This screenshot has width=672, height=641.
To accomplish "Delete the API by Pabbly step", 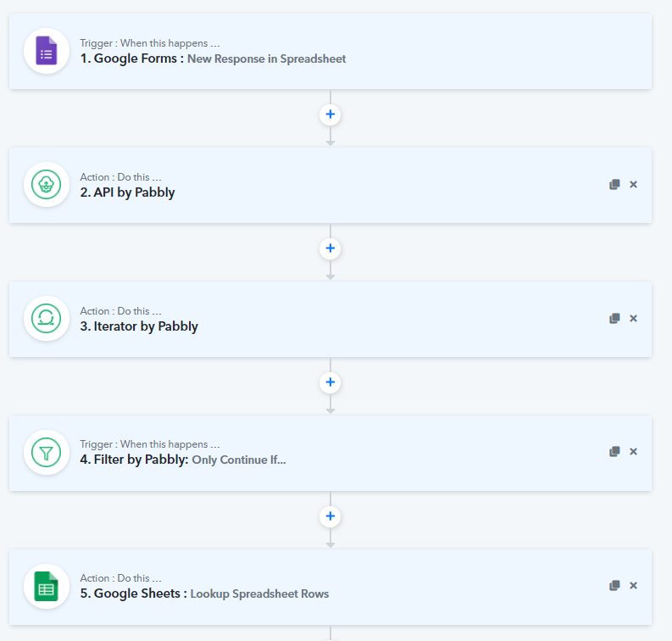I will (633, 184).
